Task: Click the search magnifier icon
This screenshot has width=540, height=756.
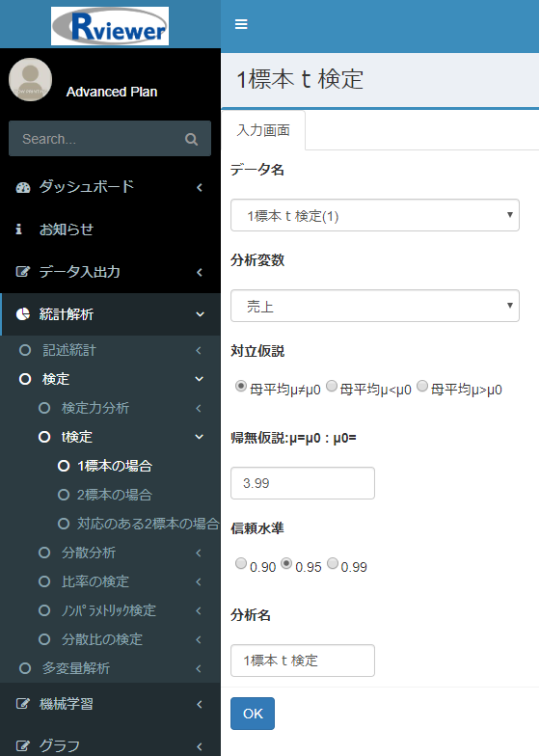Action: tap(191, 139)
